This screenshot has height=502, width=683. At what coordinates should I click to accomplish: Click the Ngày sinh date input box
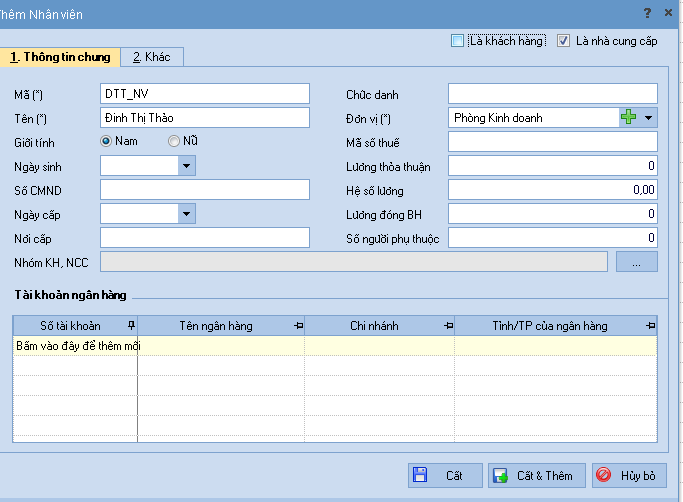click(x=139, y=166)
